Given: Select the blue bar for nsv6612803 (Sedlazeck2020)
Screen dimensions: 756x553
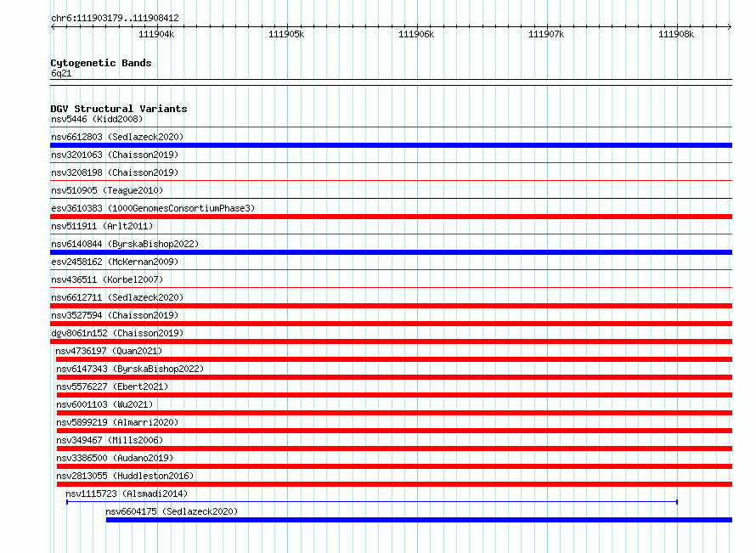Looking at the screenshot, I should tap(391, 145).
